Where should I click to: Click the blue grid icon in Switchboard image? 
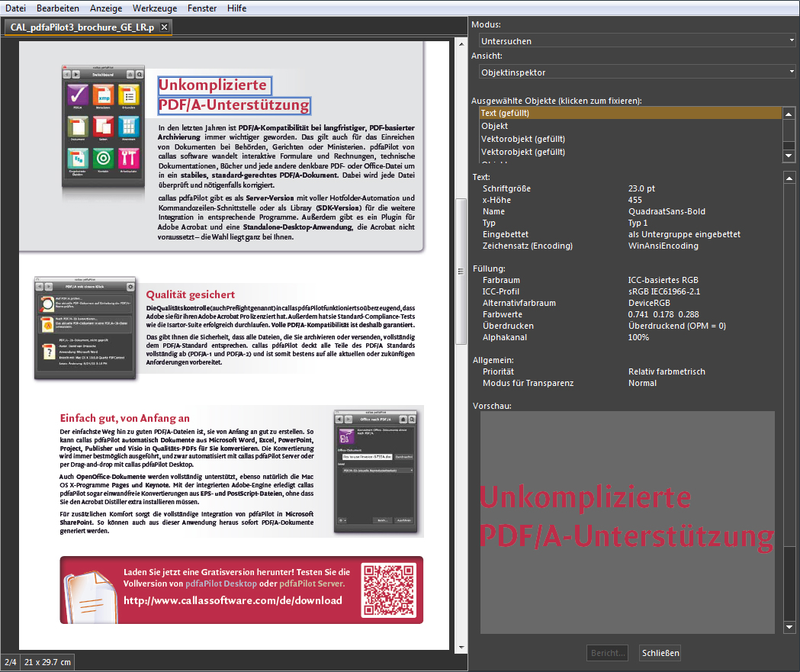click(129, 126)
